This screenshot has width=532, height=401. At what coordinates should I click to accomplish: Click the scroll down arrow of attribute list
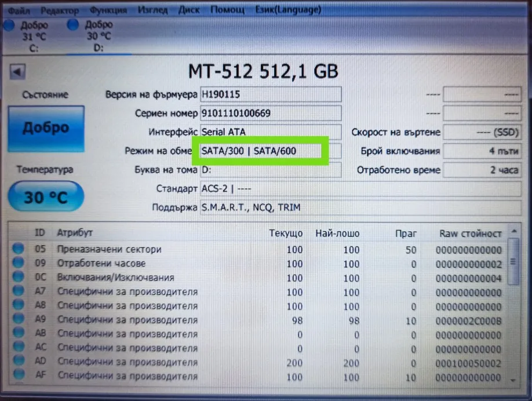click(x=513, y=381)
